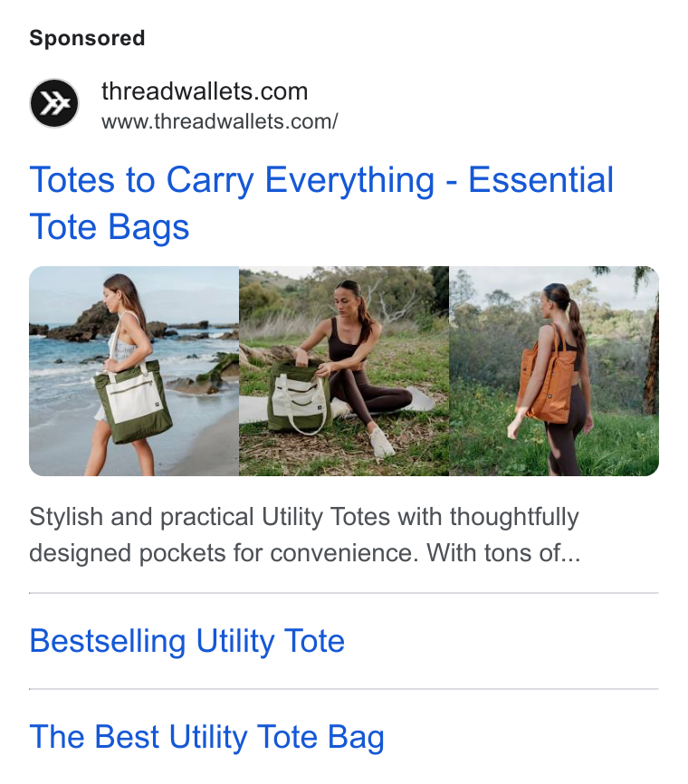Click the Thread Wallets round logo icon
The height and width of the screenshot is (784, 688).
(54, 103)
